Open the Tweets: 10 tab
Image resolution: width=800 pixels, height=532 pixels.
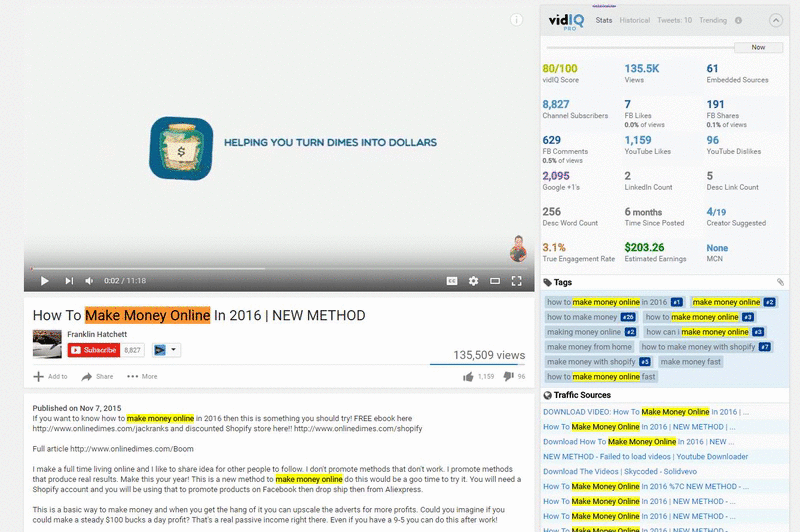point(674,20)
